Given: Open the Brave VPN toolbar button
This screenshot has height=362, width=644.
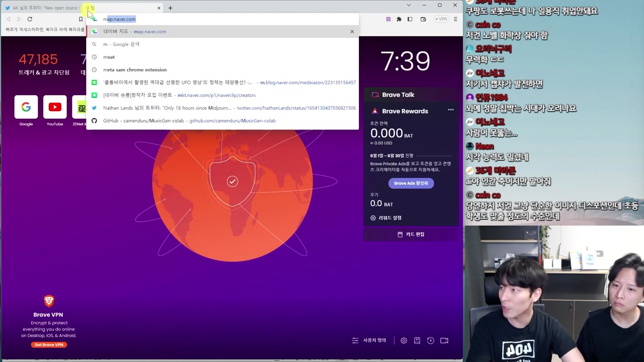Looking at the screenshot, I should [x=441, y=19].
